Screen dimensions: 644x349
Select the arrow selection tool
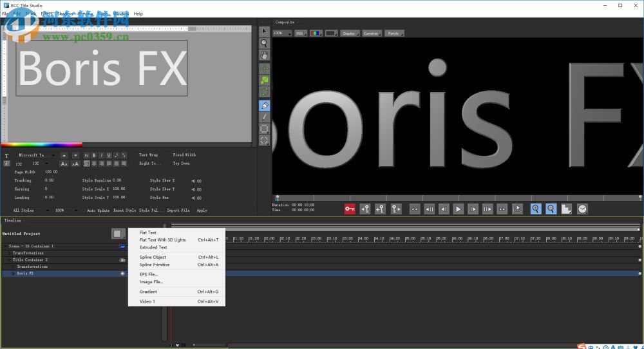point(265,31)
